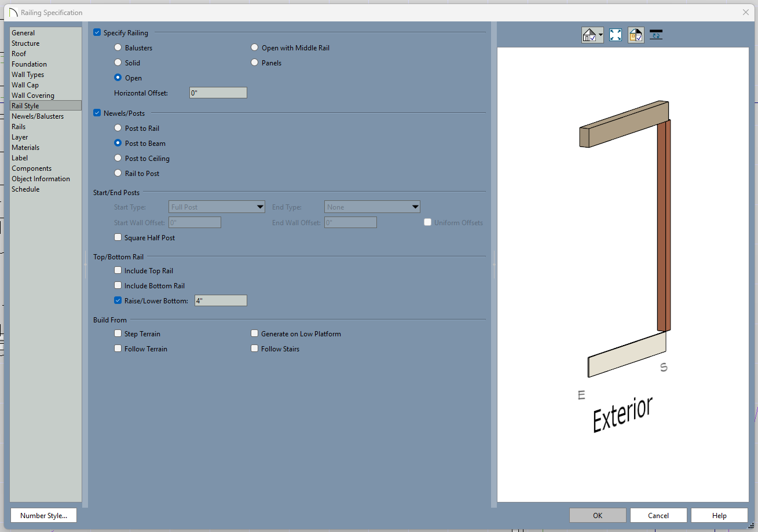The height and width of the screenshot is (532, 758).
Task: Click the Fill Window preview icon
Action: click(x=616, y=35)
